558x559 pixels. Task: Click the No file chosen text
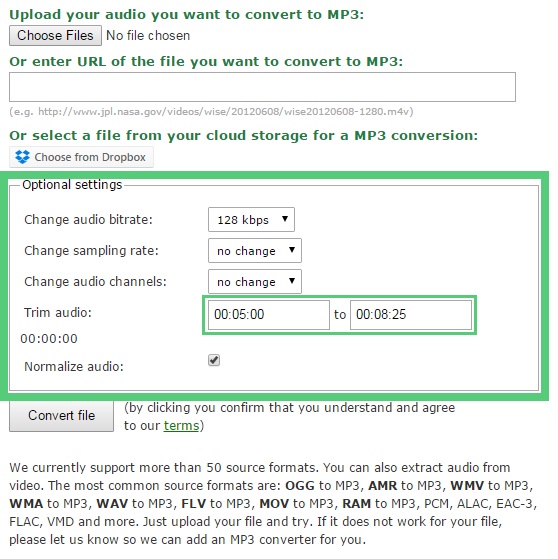click(148, 36)
